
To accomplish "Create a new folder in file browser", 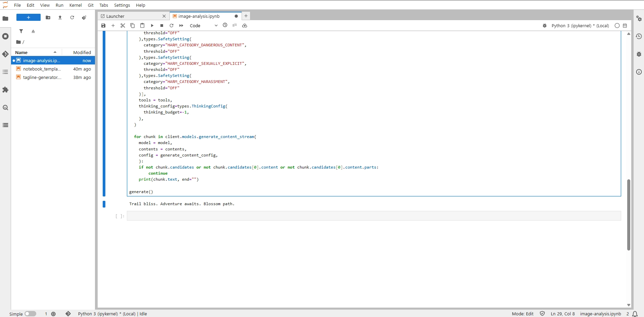I will tap(48, 17).
